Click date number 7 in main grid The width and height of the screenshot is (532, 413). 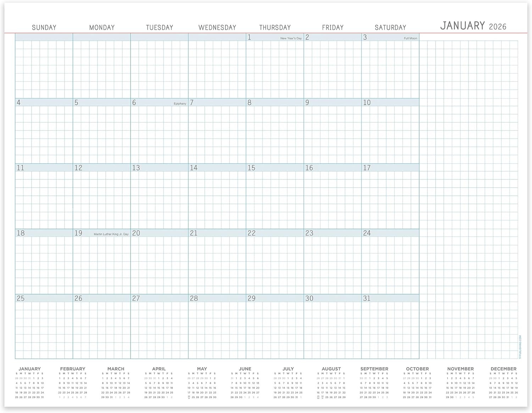click(192, 102)
